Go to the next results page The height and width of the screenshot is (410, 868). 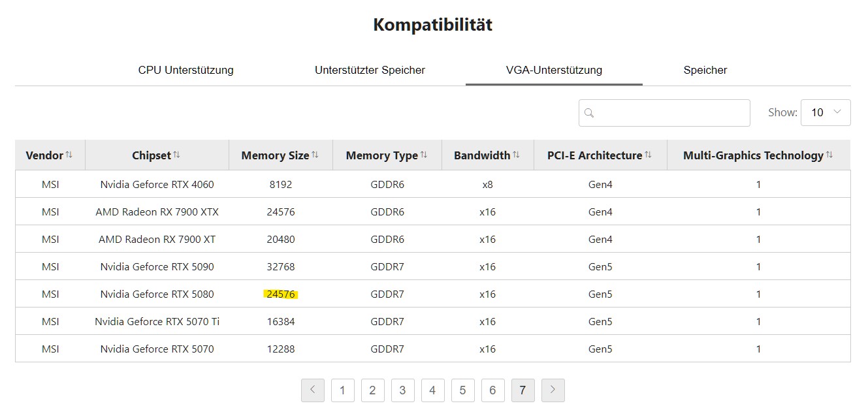pyautogui.click(x=553, y=390)
